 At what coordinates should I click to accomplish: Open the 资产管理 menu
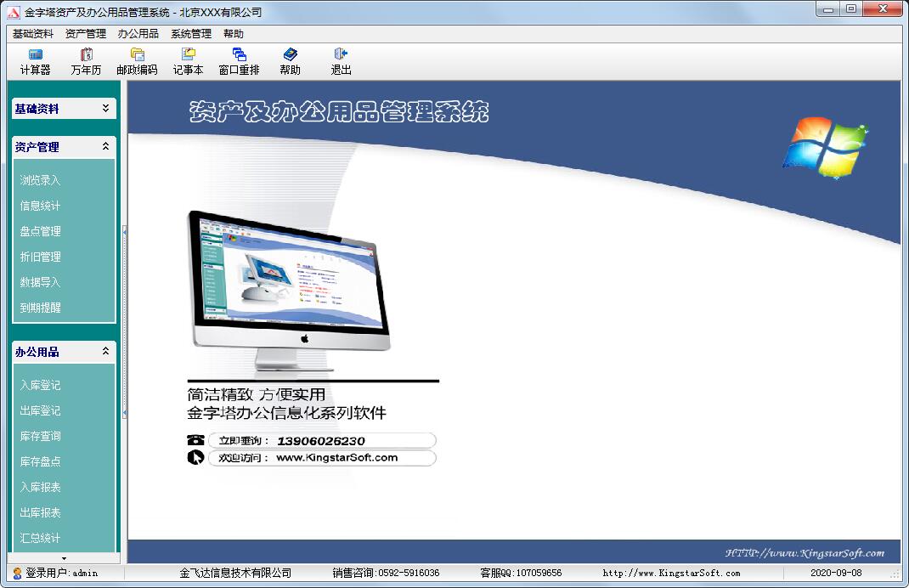tap(86, 34)
